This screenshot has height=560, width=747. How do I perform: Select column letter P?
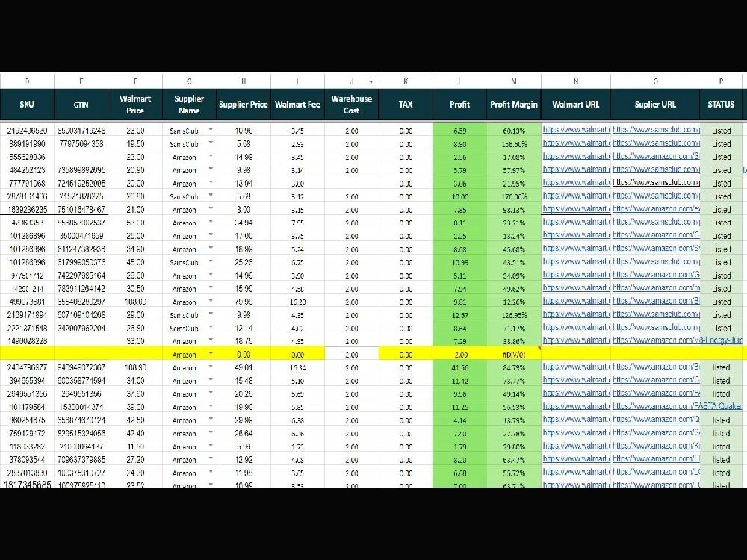point(721,81)
